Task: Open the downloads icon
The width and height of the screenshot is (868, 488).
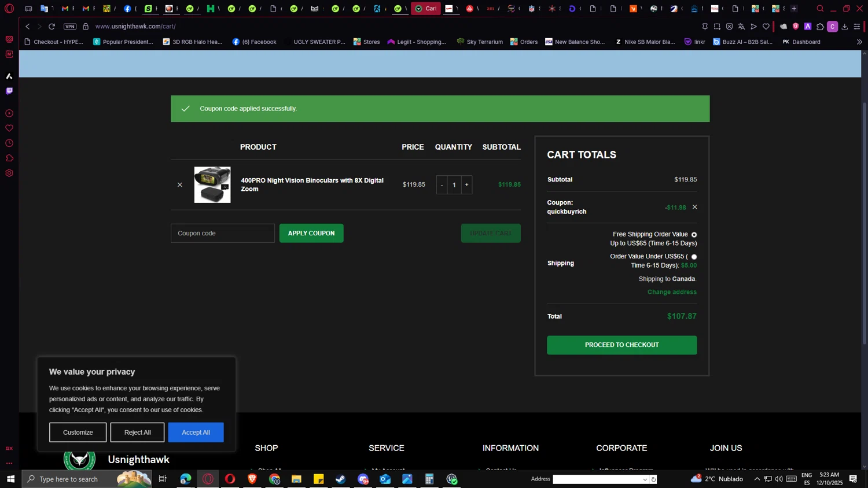Action: click(845, 27)
